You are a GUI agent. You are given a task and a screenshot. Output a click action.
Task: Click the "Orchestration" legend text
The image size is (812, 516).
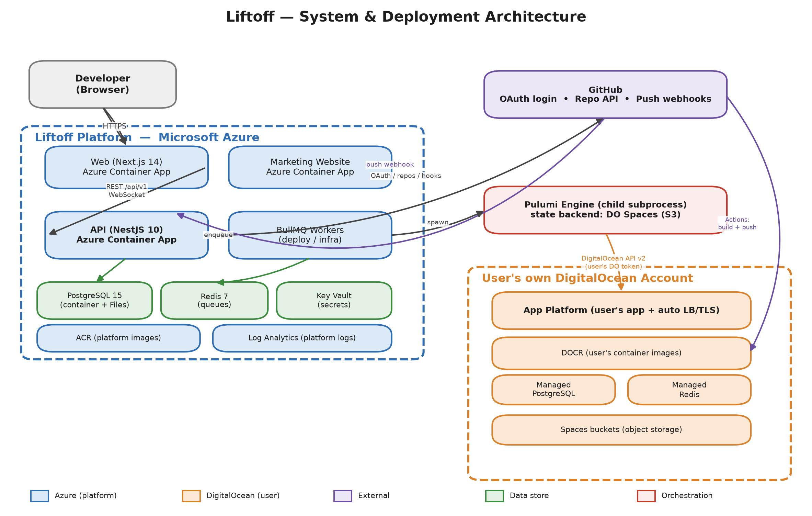(x=687, y=496)
